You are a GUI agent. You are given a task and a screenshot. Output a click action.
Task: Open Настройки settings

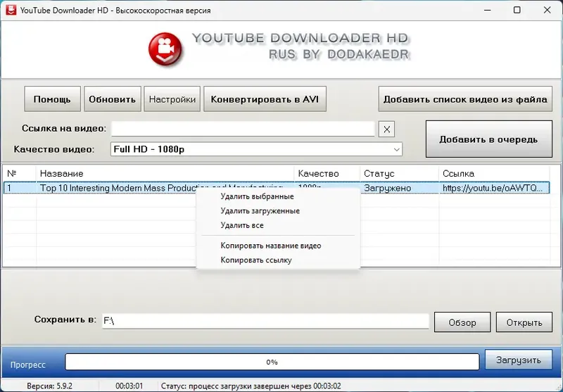pos(172,99)
